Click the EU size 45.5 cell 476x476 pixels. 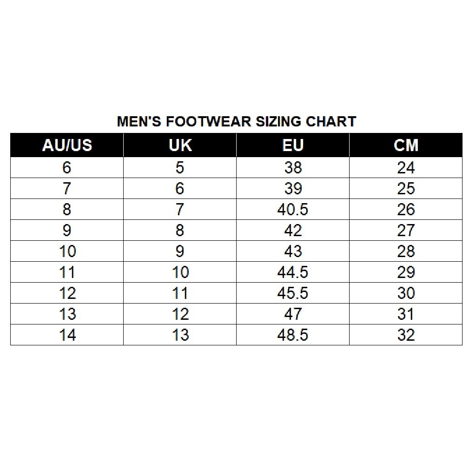(293, 293)
